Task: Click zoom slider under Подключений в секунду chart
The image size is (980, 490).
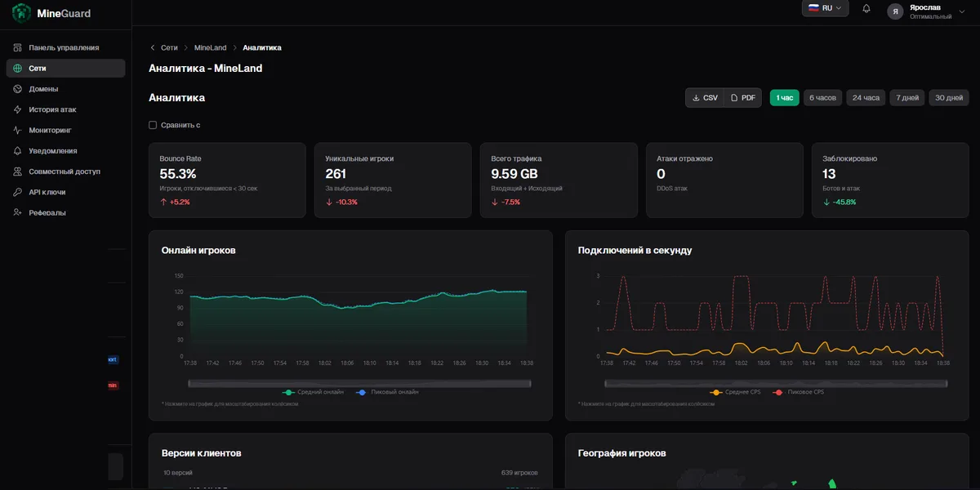Action: (x=775, y=383)
